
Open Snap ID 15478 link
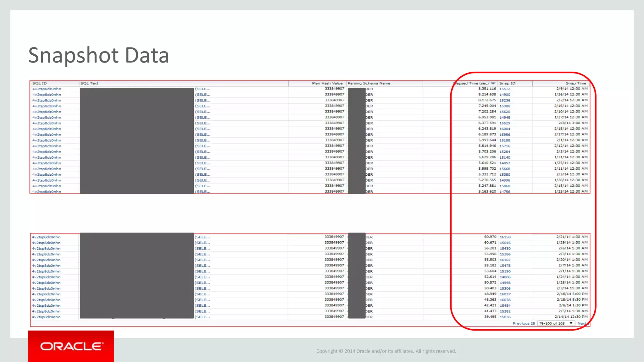point(505,266)
